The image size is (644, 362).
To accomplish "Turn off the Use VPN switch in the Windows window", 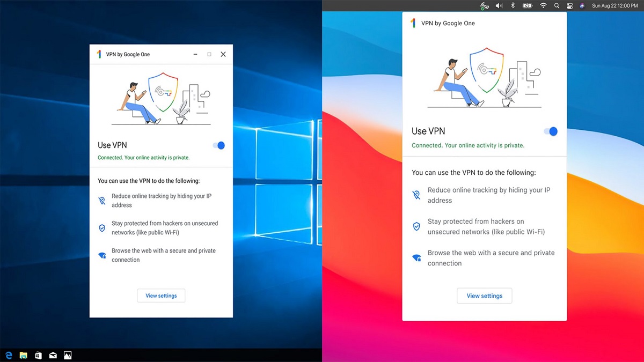I will pyautogui.click(x=218, y=145).
